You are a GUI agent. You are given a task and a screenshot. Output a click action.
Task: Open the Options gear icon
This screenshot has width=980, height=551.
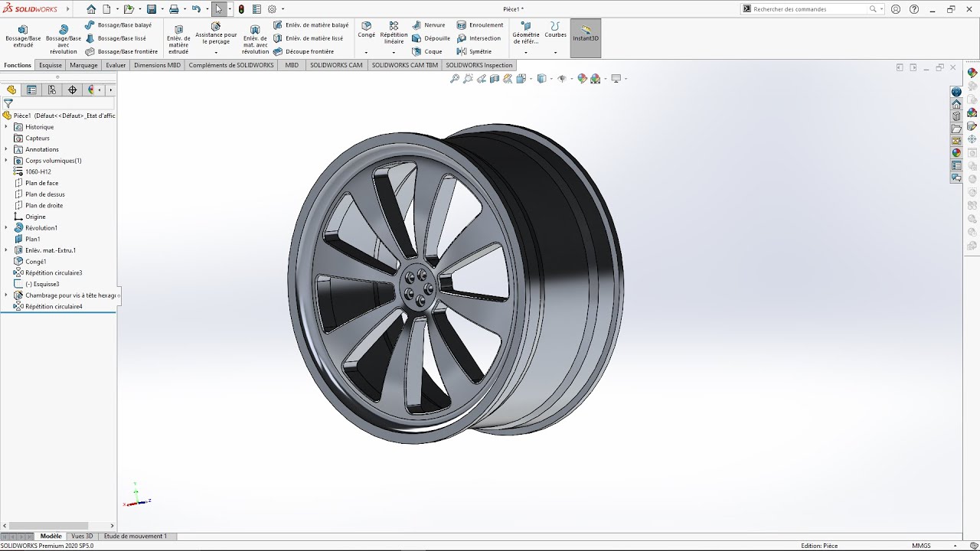272,9
